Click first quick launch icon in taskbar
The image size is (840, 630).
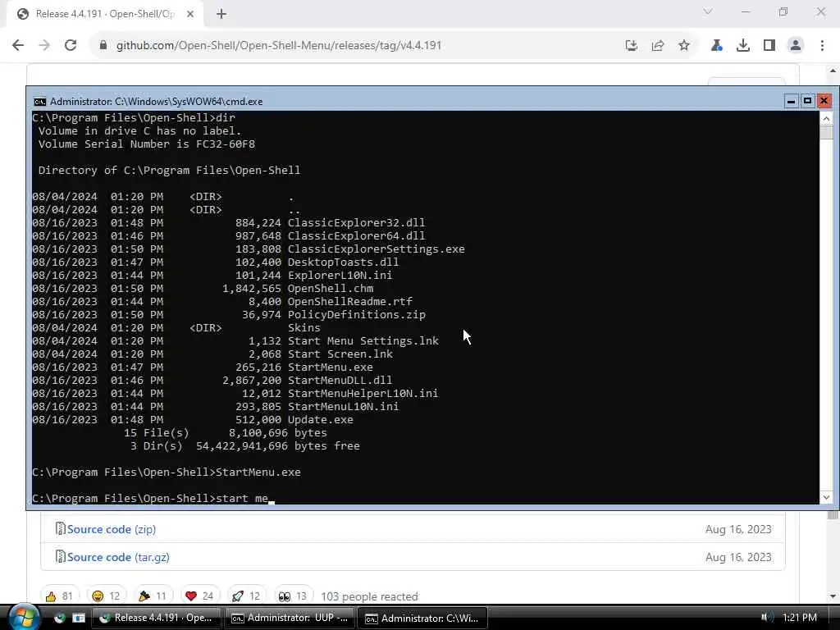pyautogui.click(x=59, y=619)
